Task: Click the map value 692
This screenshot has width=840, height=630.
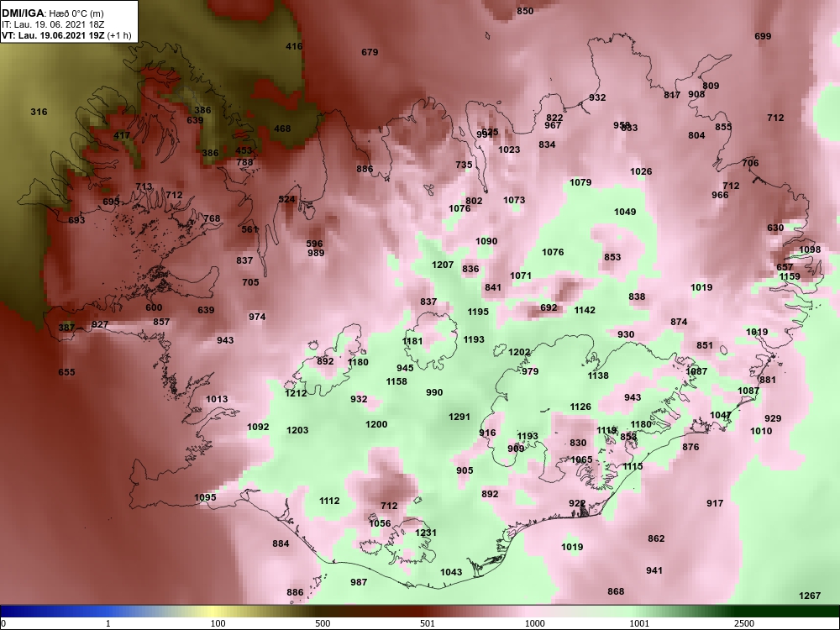Action: [549, 307]
